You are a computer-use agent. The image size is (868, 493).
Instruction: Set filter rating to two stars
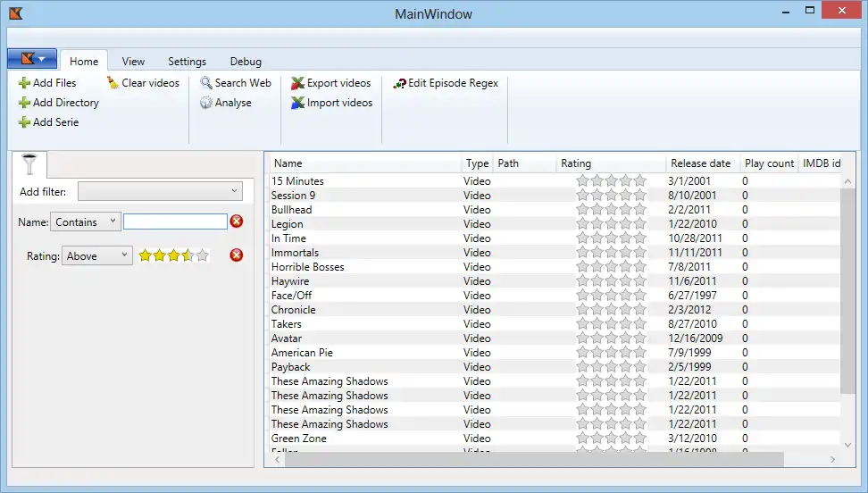(x=160, y=255)
